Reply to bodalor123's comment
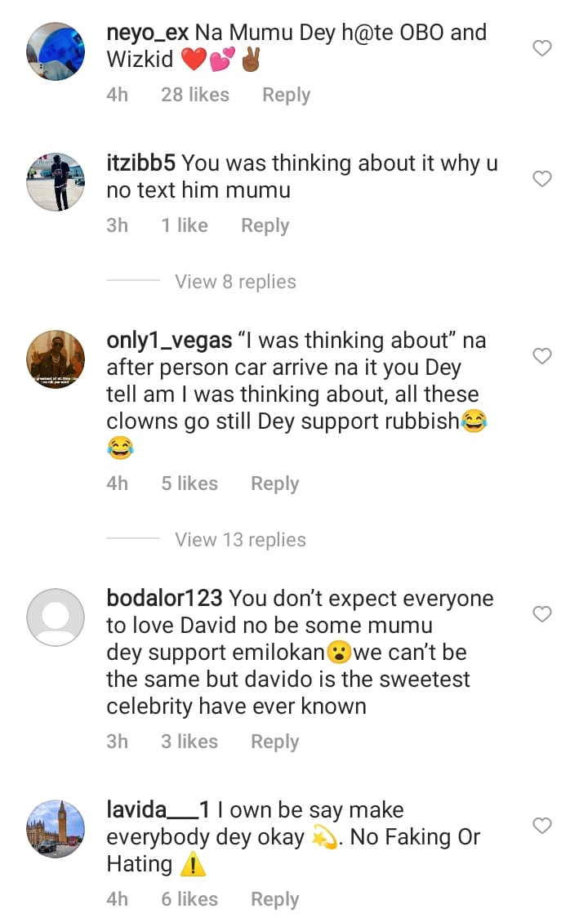This screenshot has width=588, height=918. (x=274, y=742)
